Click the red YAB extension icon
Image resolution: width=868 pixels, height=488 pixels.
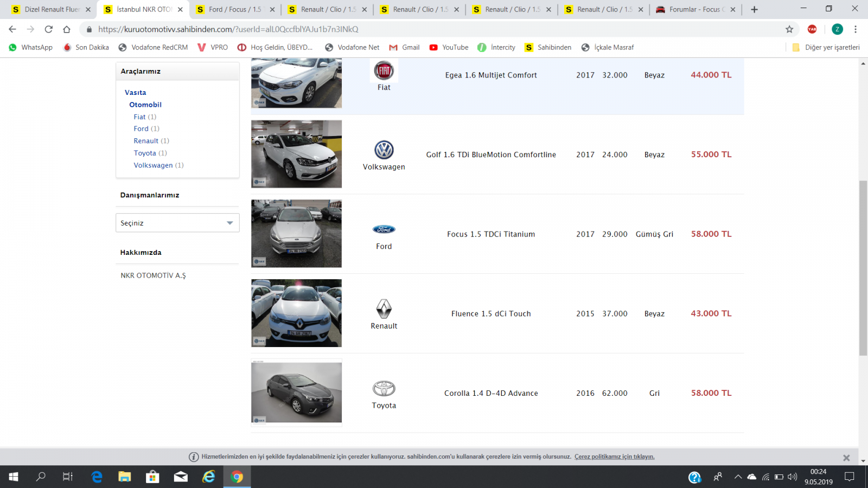coord(812,29)
